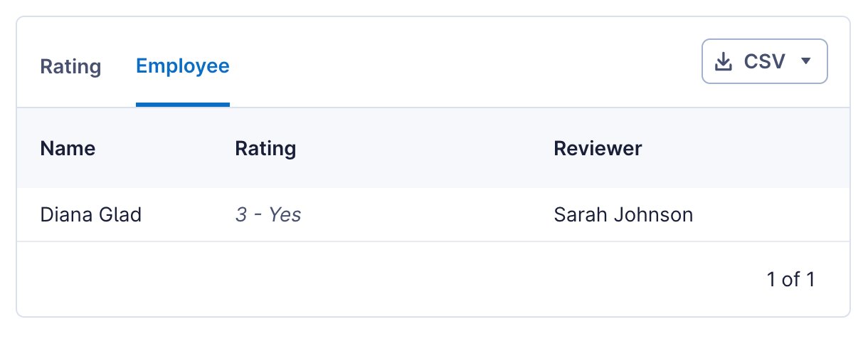Viewport: 868px width, 339px height.
Task: Click the Rating column header
Action: pyautogui.click(x=265, y=148)
